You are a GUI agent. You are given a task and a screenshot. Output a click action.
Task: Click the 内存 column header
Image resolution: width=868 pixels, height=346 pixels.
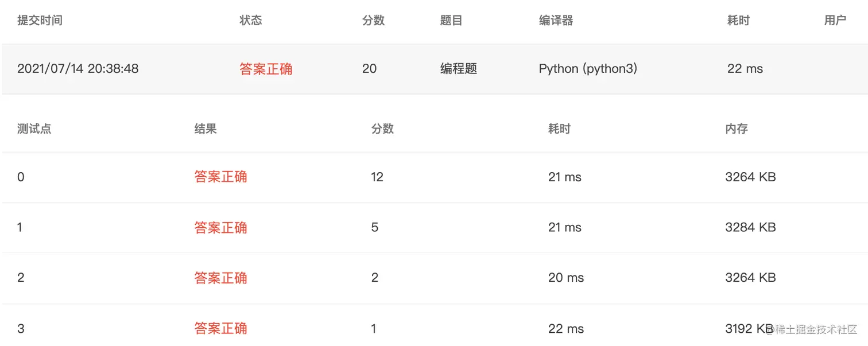tap(737, 129)
